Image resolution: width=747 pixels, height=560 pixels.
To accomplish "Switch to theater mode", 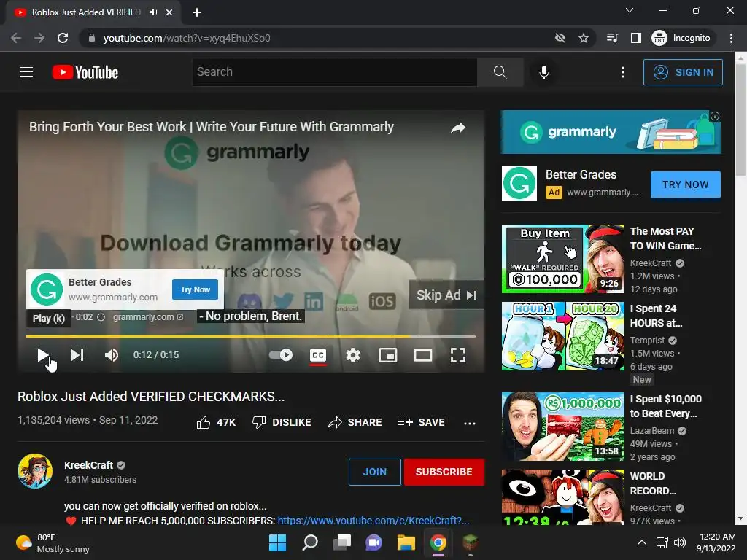I will pos(423,355).
